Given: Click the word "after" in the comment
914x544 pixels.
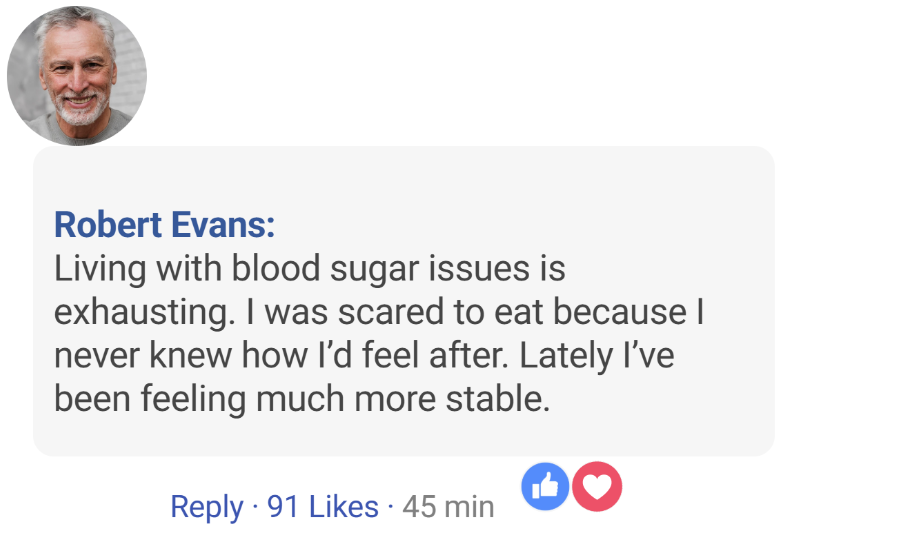Looking at the screenshot, I should 482,355.
